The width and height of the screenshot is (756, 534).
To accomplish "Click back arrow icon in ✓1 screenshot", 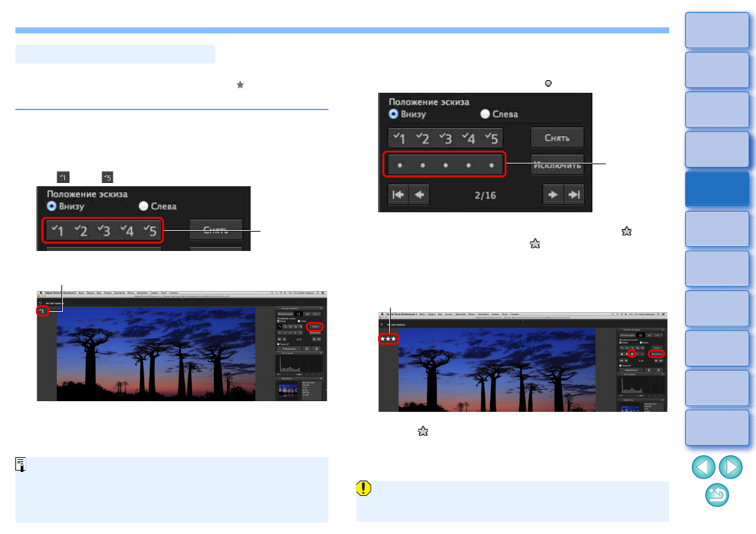I will [x=41, y=303].
